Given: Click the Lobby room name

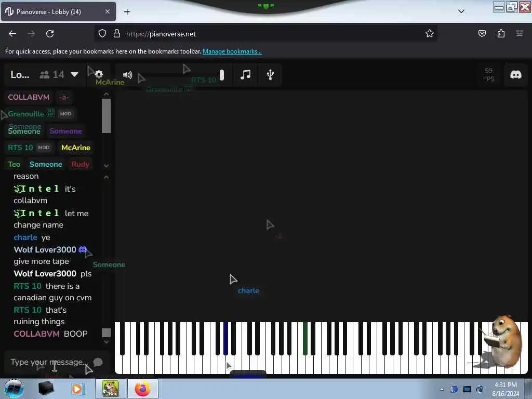Looking at the screenshot, I should [x=20, y=75].
